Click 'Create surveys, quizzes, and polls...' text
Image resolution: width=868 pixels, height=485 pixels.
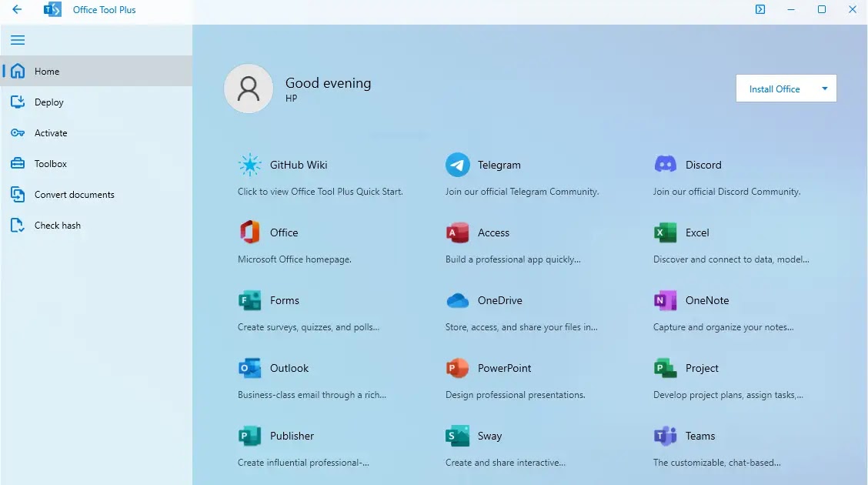coord(309,327)
